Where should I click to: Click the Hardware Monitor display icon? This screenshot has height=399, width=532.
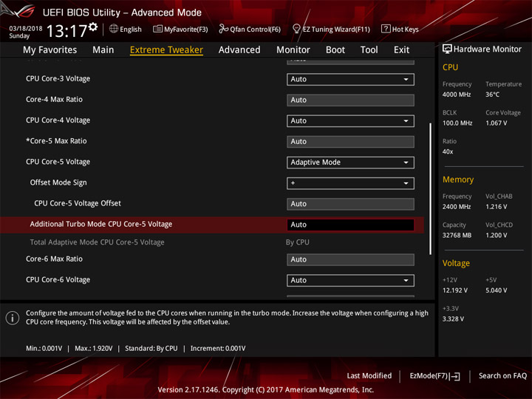point(447,49)
